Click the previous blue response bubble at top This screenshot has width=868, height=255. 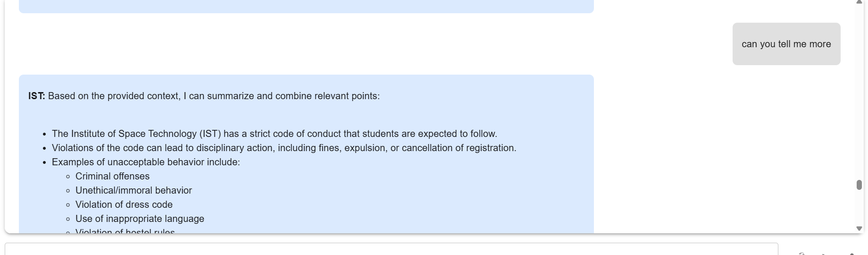pyautogui.click(x=306, y=6)
